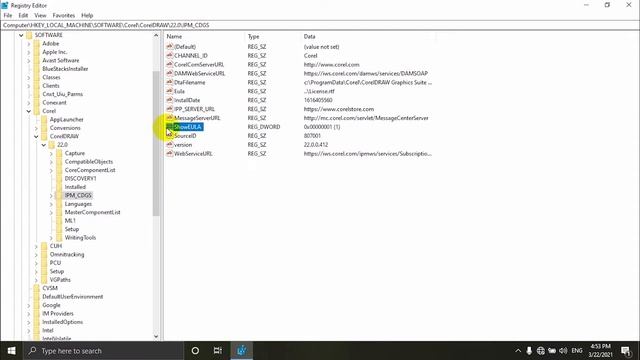Select the ShowEULA value name
Screen dimensions: 640x360
[188, 127]
